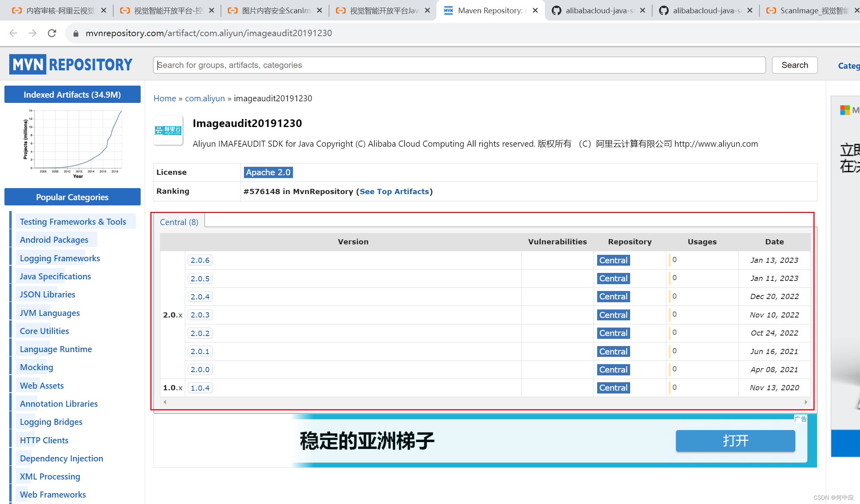The height and width of the screenshot is (504, 860).
Task: Open the com.aliyun breadcrumb link
Action: click(x=205, y=98)
